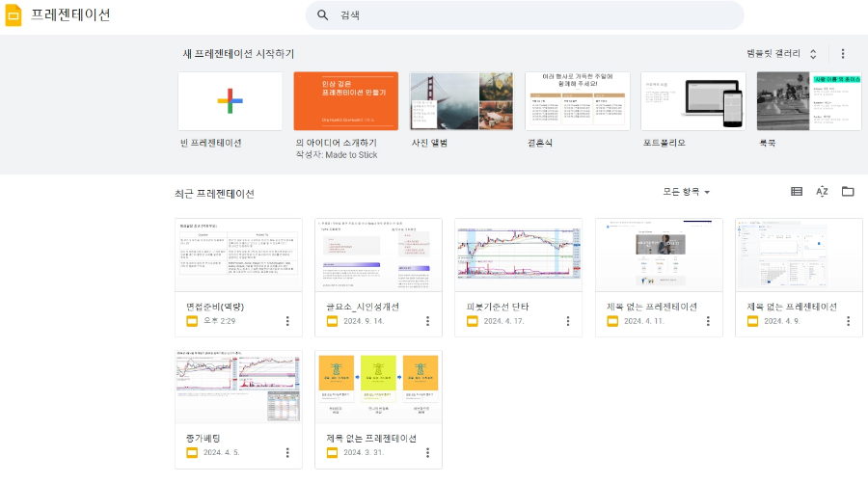
Task: Open more options for 2024. 4. 9. presentation
Action: [x=848, y=321]
